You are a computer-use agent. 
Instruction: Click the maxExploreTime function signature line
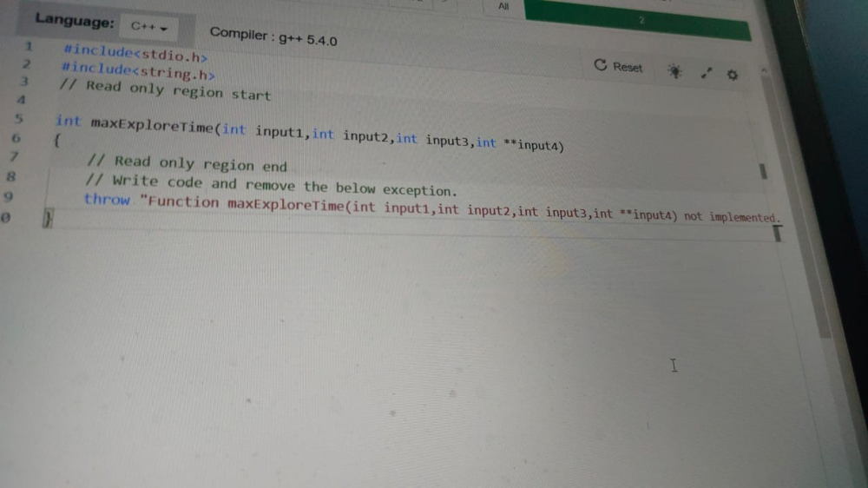pyautogui.click(x=310, y=133)
